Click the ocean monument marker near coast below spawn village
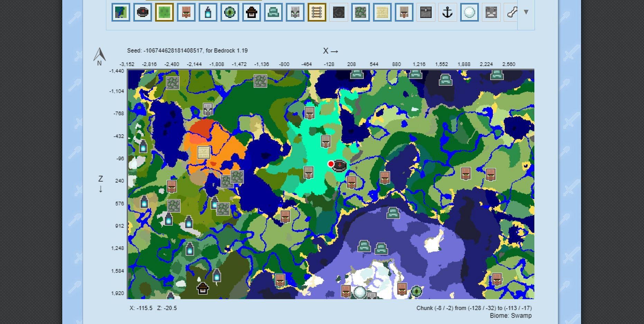The width and height of the screenshot is (644, 324). tap(393, 213)
